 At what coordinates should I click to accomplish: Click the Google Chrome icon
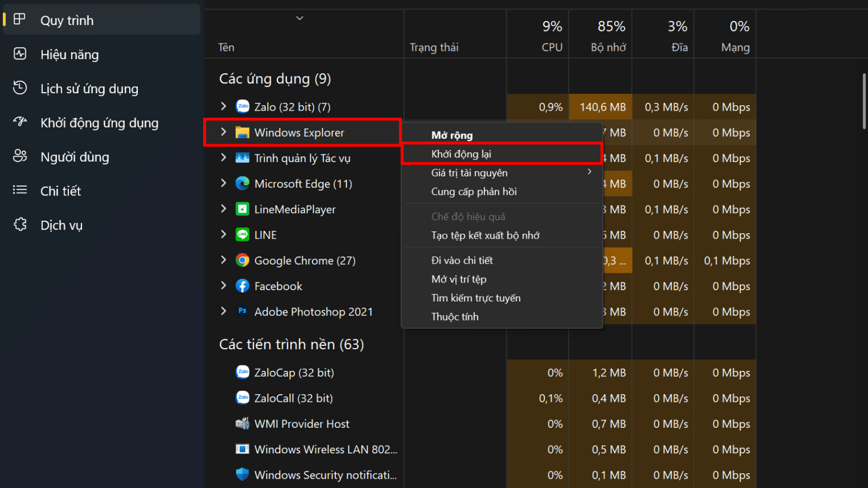242,261
